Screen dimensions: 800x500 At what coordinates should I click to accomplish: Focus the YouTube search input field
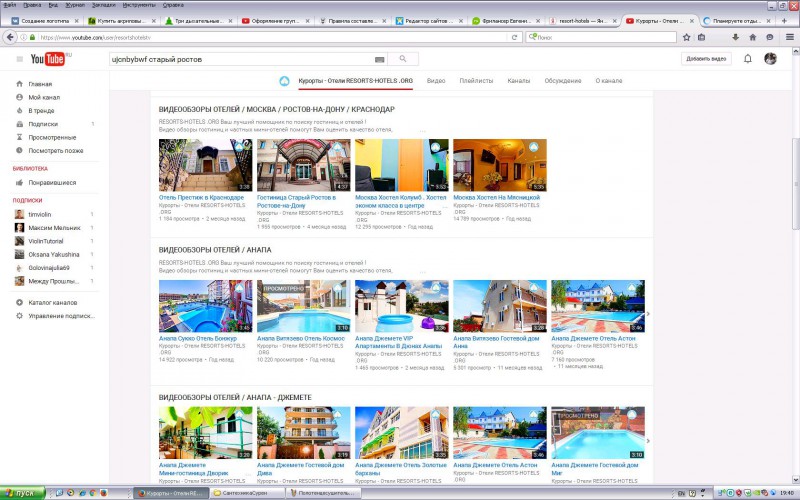click(x=242, y=59)
